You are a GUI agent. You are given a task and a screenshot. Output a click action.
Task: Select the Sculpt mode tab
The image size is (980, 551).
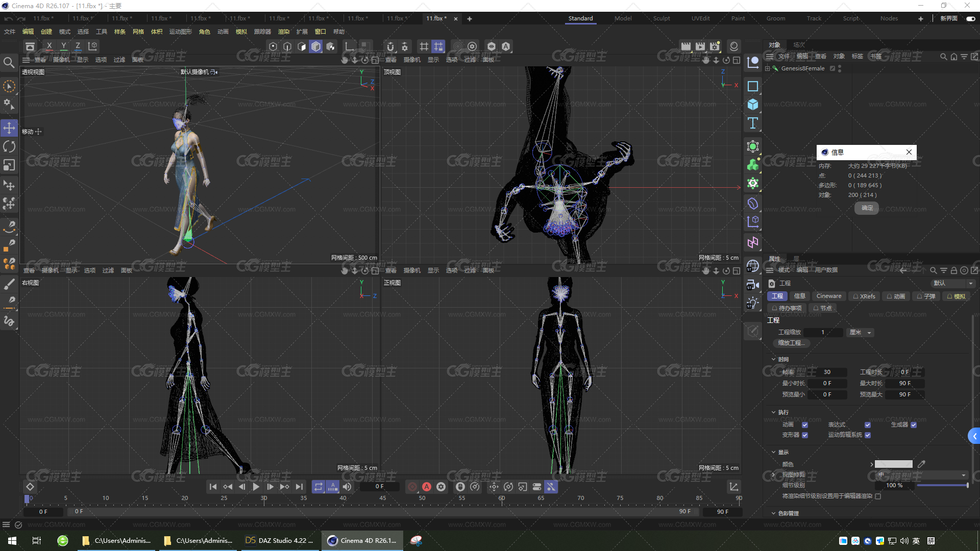coord(659,18)
